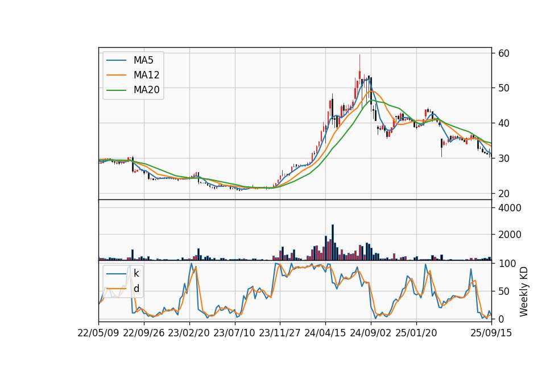546x392 pixels.
Task: Click KD axis value 0
Action: click(501, 319)
